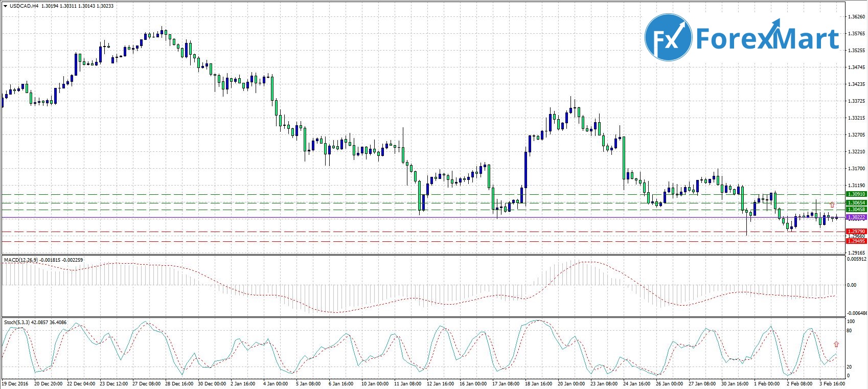Click 0.005912 on the MACD scale

tap(856, 259)
